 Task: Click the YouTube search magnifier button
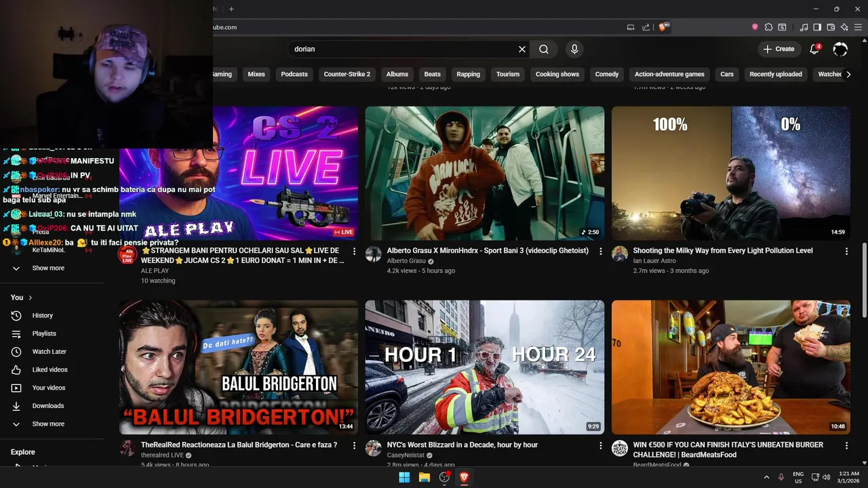tap(544, 49)
